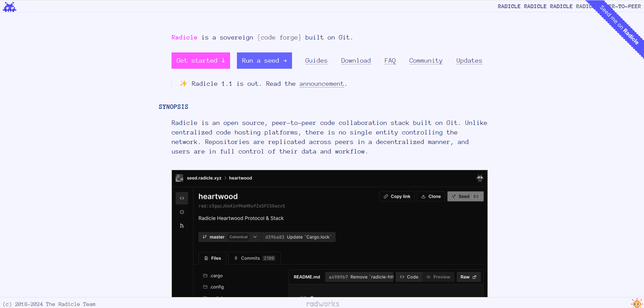The image size is (644, 308).
Task: Click the Radicle Heartwood Protocol & Stack description
Action: coord(241,218)
